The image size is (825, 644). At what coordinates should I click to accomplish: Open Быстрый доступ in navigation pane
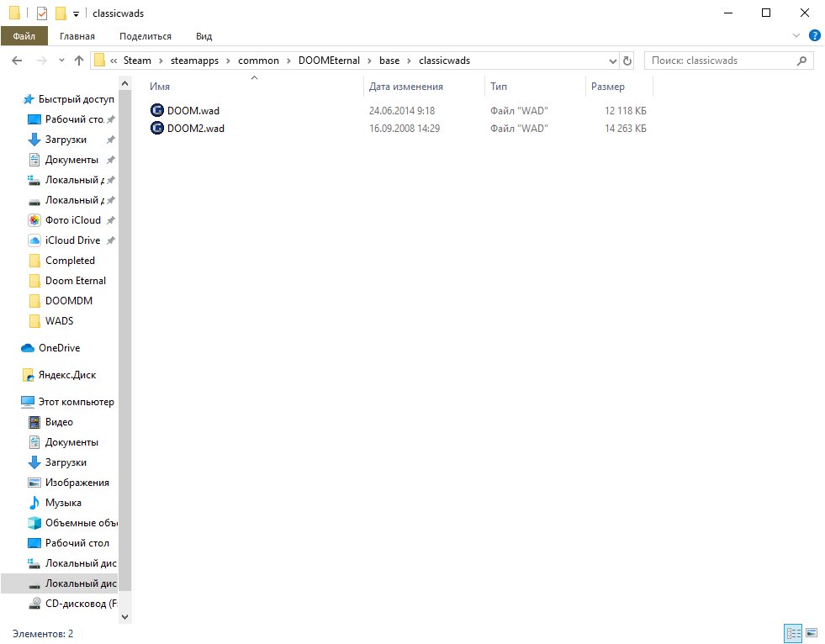point(76,99)
